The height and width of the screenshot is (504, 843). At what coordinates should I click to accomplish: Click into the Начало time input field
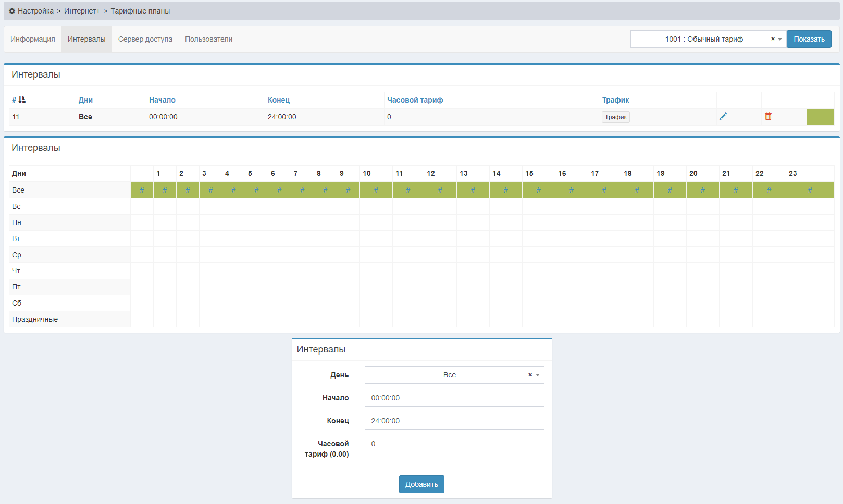click(454, 398)
